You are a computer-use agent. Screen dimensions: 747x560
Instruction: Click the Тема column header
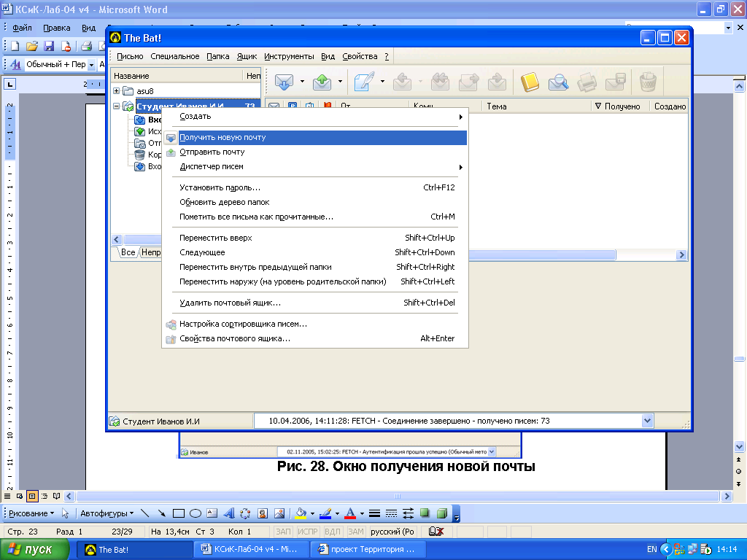536,106
